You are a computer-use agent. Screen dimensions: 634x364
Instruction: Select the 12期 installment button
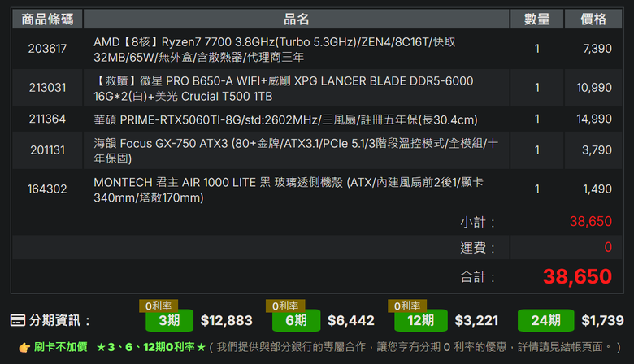coord(420,320)
